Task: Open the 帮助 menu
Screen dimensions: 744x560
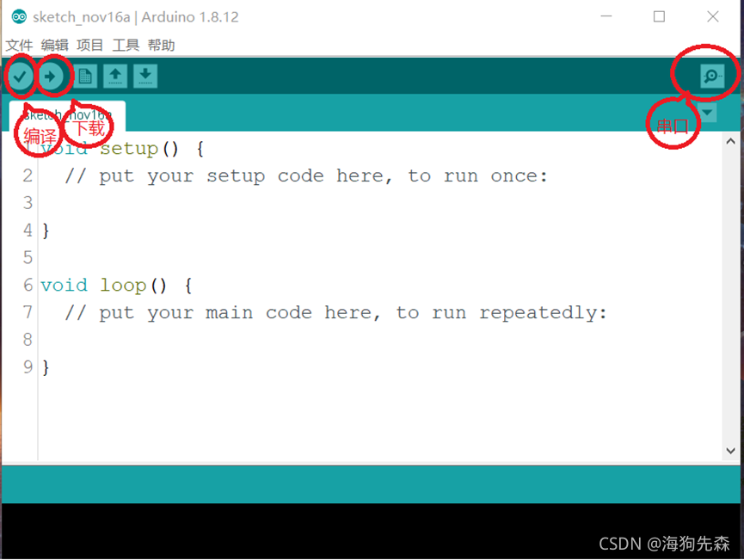Action: pos(161,45)
